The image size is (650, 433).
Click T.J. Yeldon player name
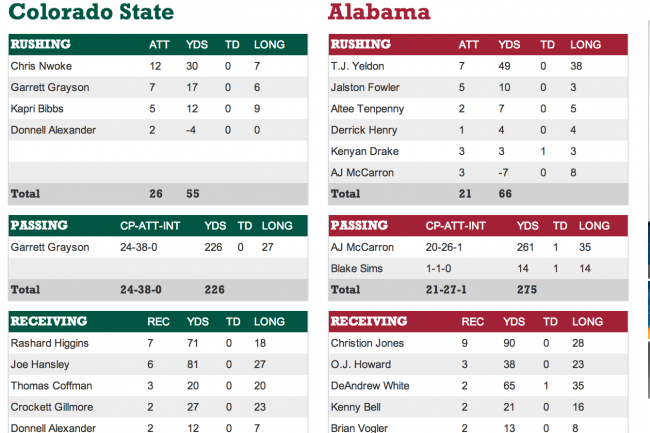point(357,66)
